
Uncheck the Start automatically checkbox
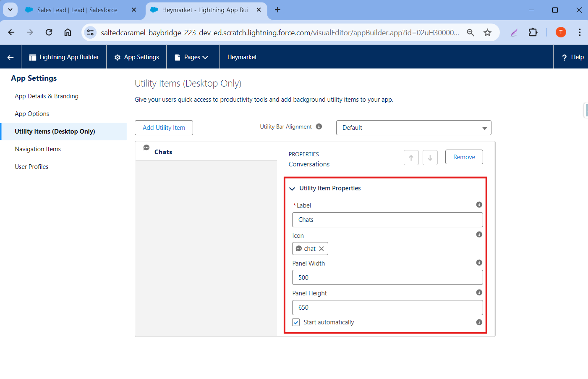click(x=296, y=322)
